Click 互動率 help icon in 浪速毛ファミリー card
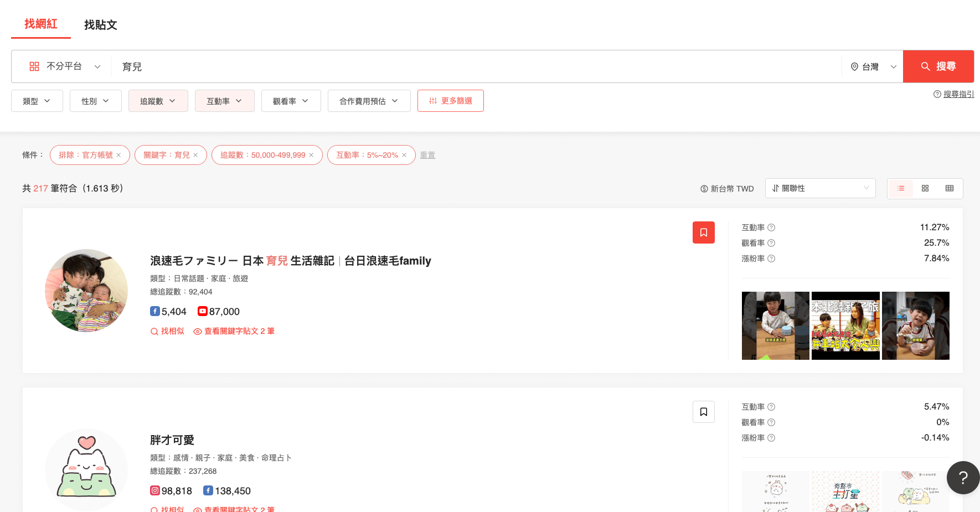 pyautogui.click(x=771, y=227)
